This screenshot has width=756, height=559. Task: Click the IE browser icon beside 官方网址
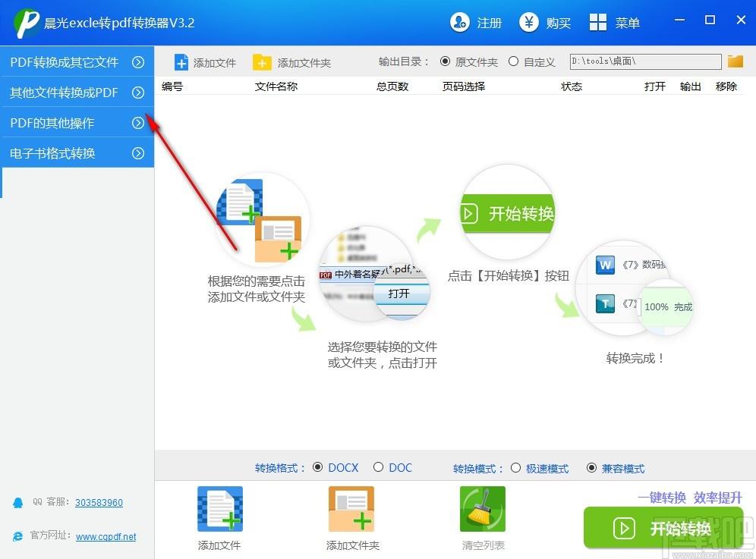[x=18, y=536]
